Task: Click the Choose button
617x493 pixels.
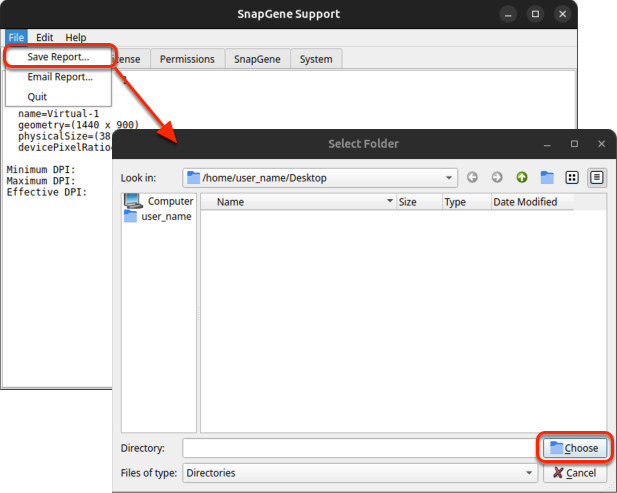Action: click(575, 448)
